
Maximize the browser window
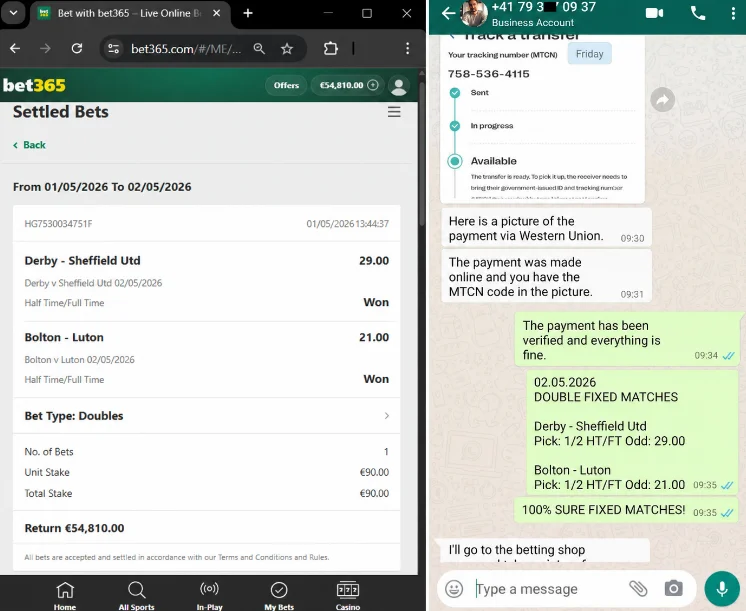click(x=367, y=13)
